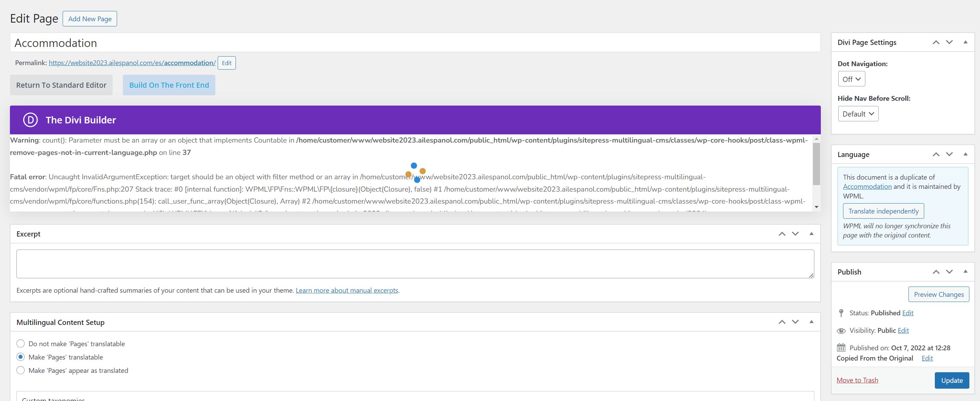980x401 pixels.
Task: Move Excerpt panel down
Action: click(795, 234)
